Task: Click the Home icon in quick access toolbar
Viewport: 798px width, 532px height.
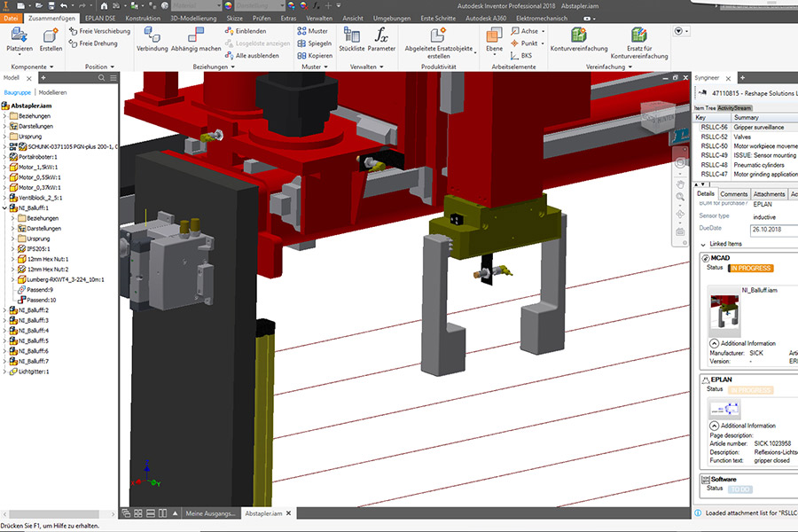Action: pos(105,6)
